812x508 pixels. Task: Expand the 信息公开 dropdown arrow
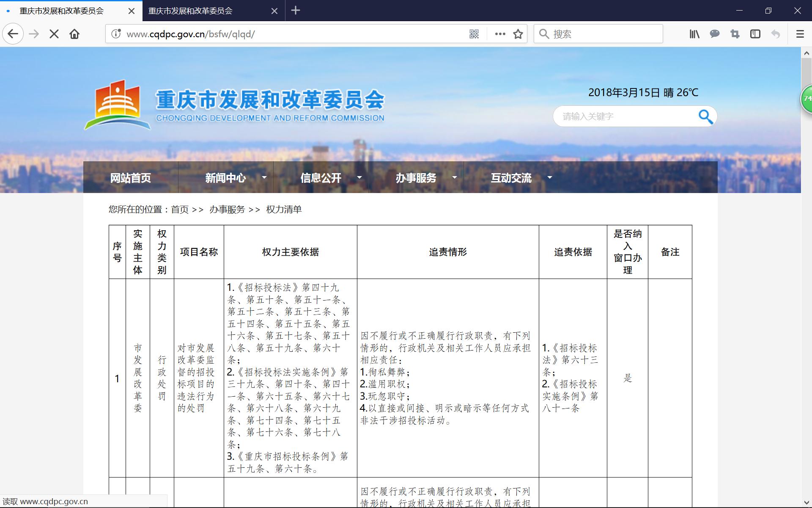pyautogui.click(x=359, y=177)
